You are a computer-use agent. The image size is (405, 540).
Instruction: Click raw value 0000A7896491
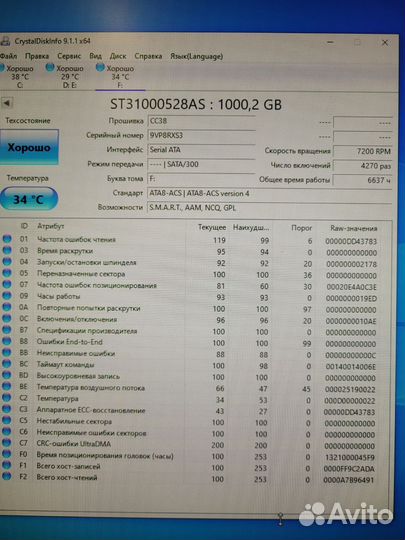349,479
